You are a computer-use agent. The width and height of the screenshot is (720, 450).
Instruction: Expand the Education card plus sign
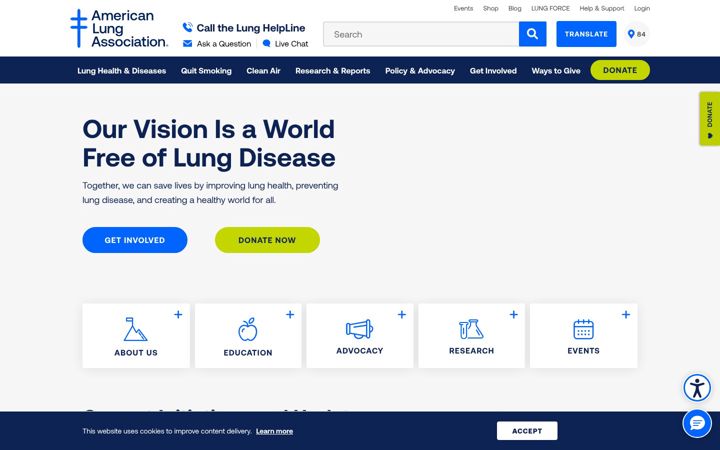tap(290, 315)
